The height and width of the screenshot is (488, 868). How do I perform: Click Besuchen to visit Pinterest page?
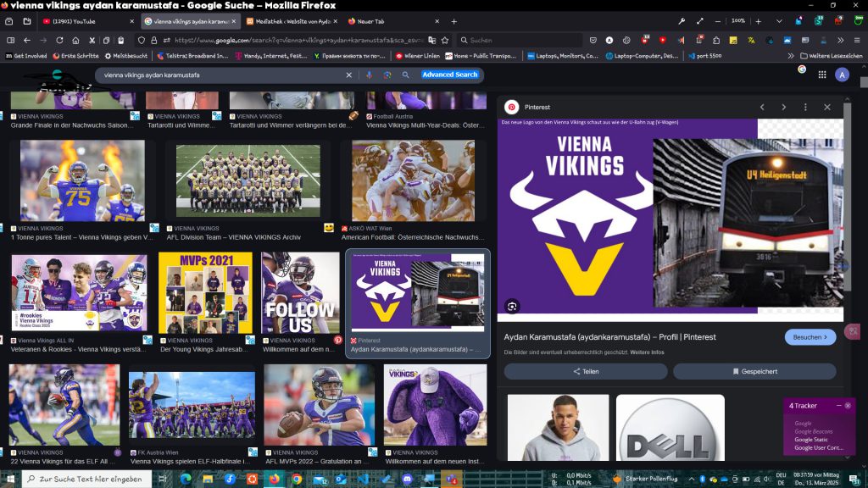pyautogui.click(x=810, y=337)
